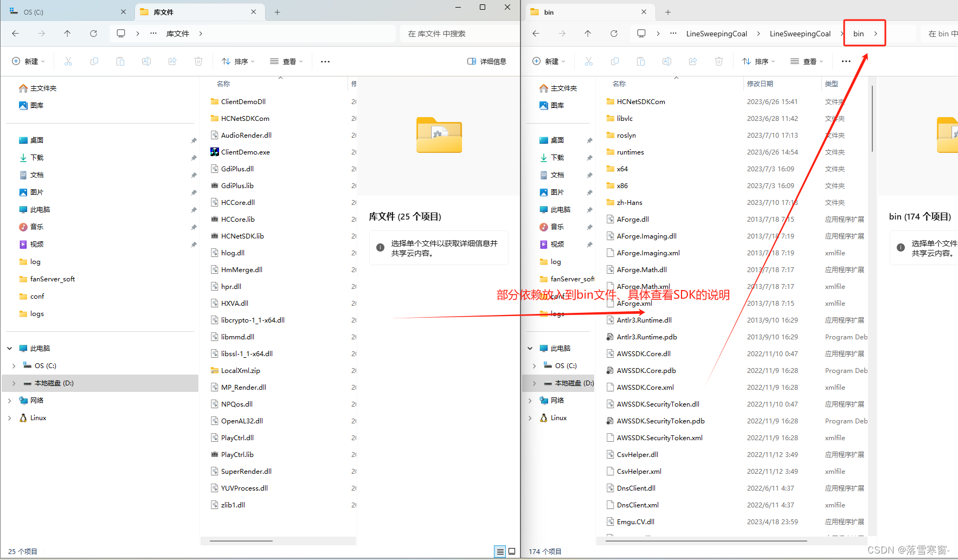
Task: Switch to large thumbnails view in left status bar
Action: click(512, 551)
